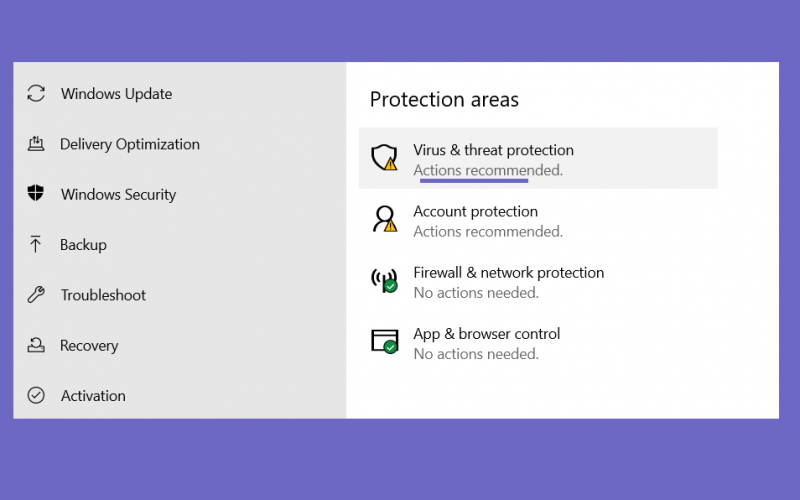The image size is (800, 500).
Task: Click the Account protection person icon
Action: [384, 219]
